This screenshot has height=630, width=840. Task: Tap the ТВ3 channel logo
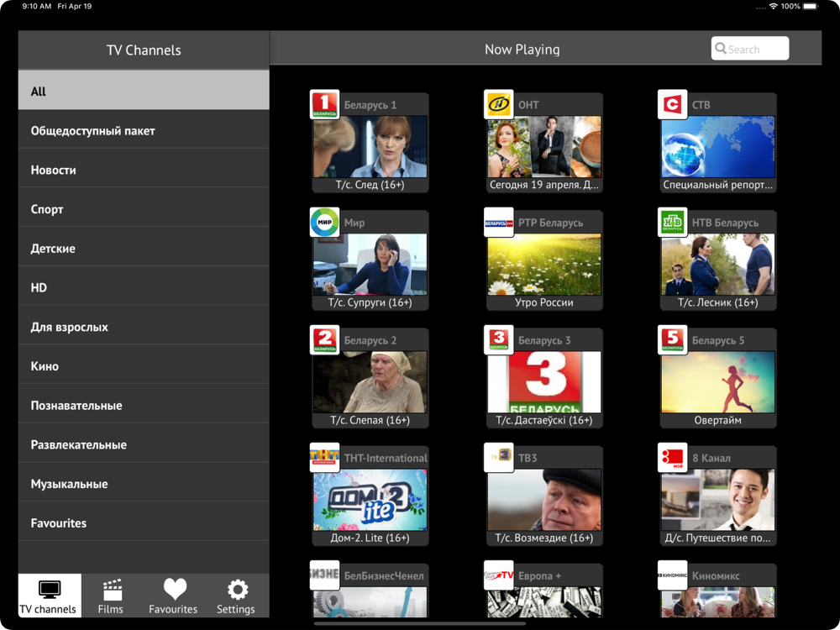click(499, 458)
